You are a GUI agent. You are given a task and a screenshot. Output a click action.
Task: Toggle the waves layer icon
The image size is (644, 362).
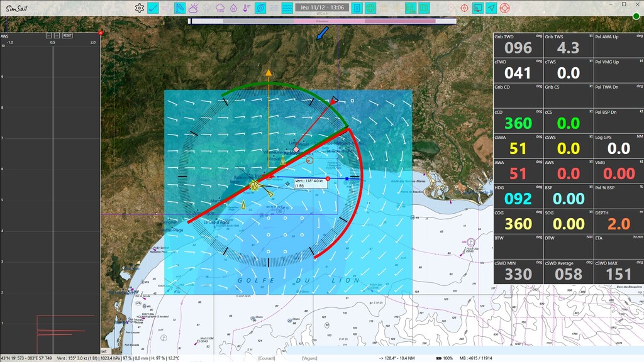(x=287, y=8)
